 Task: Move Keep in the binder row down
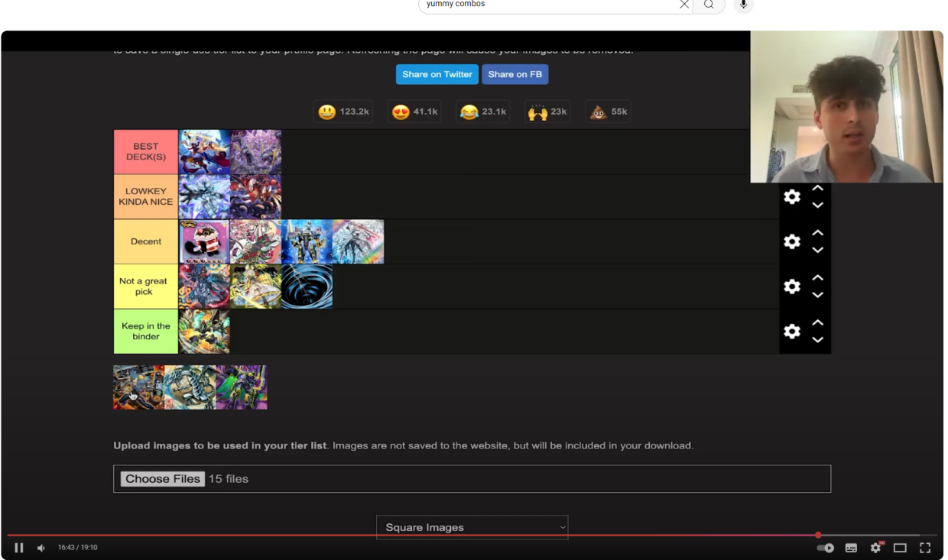click(817, 340)
